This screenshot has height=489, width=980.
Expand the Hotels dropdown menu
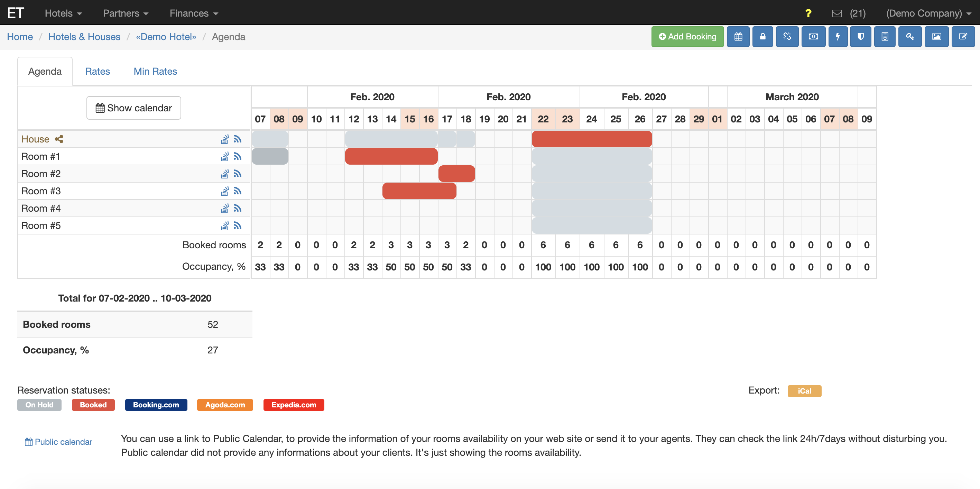[63, 13]
